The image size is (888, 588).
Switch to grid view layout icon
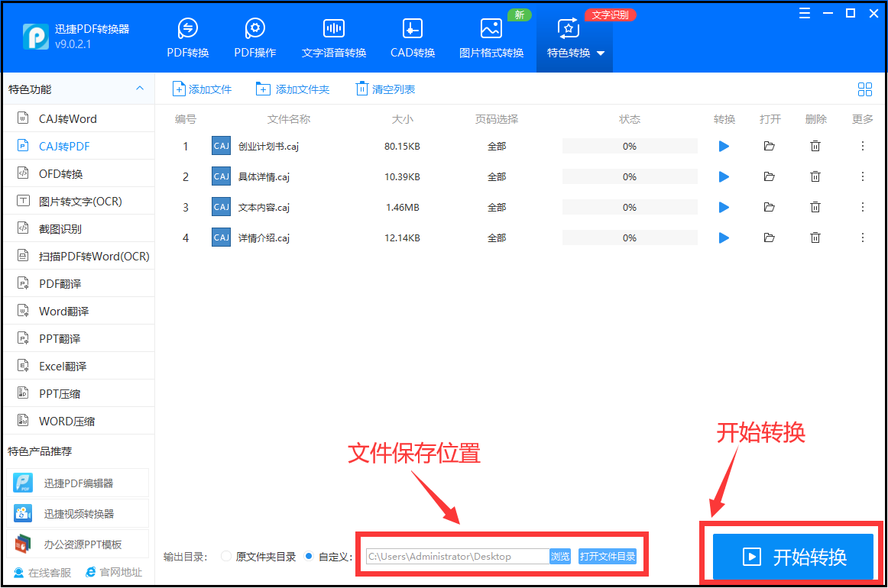(x=865, y=89)
